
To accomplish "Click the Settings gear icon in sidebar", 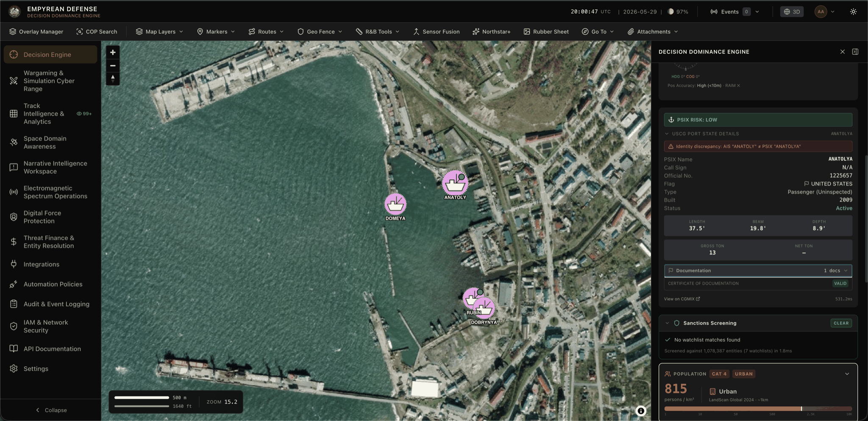I will click(x=14, y=368).
